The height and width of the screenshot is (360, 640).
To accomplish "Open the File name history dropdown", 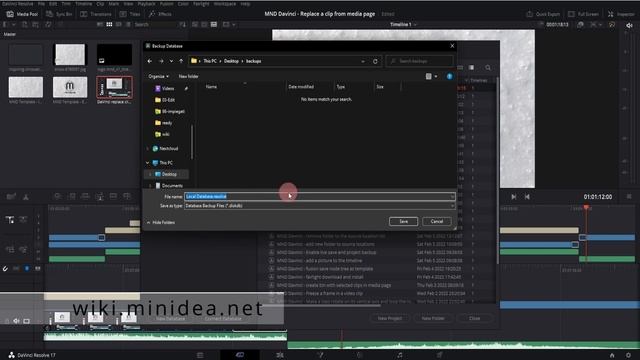I will [x=452, y=196].
